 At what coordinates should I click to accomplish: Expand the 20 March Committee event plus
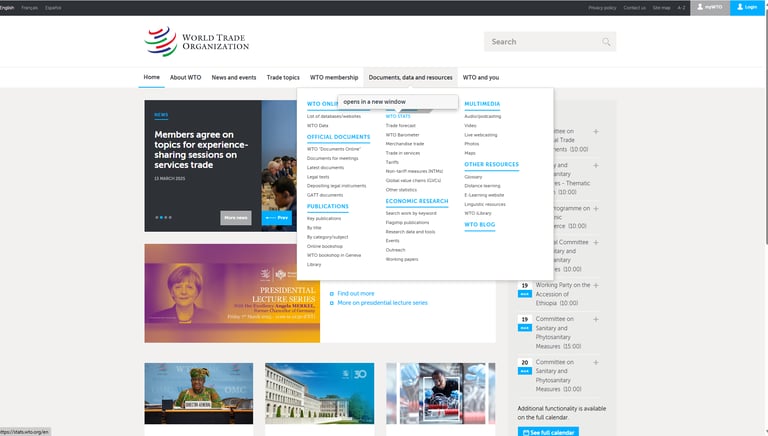click(x=596, y=363)
